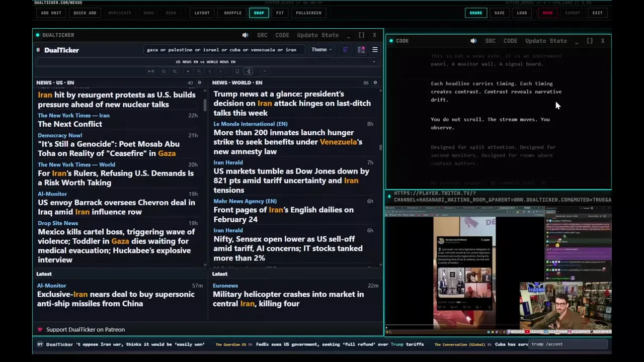Open Support DualTicker on Patreon link
Image resolution: width=644 pixels, height=362 pixels.
pyautogui.click(x=86, y=329)
